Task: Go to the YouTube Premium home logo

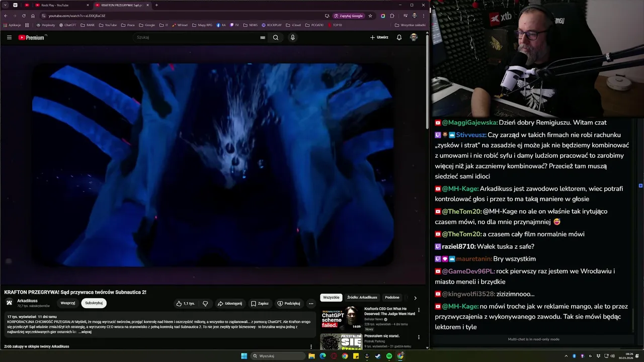Action: (31, 37)
